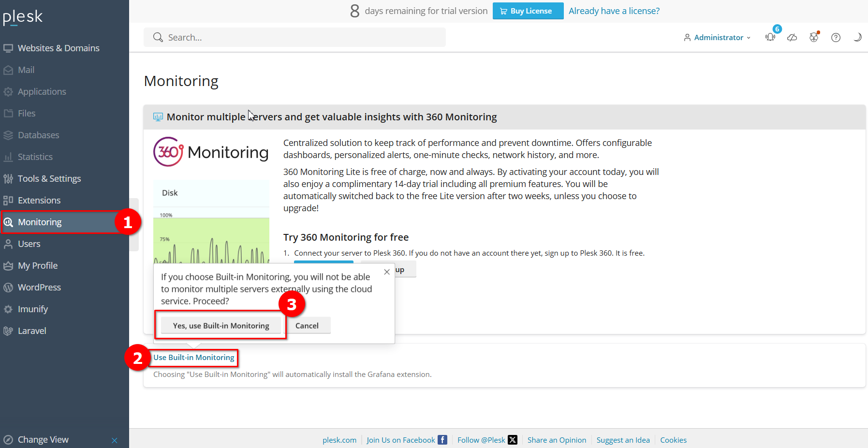Click the 'Monitoring' page heading
868x448 pixels.
tap(181, 81)
